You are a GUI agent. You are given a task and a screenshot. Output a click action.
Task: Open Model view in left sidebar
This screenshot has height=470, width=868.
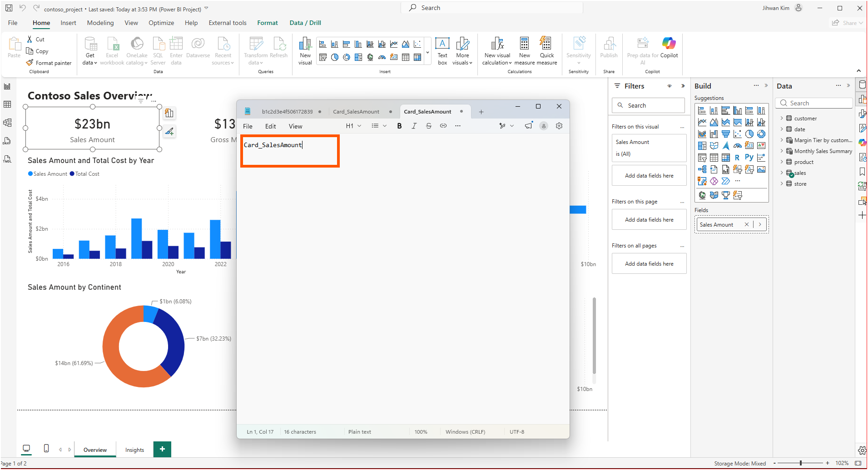click(7, 123)
